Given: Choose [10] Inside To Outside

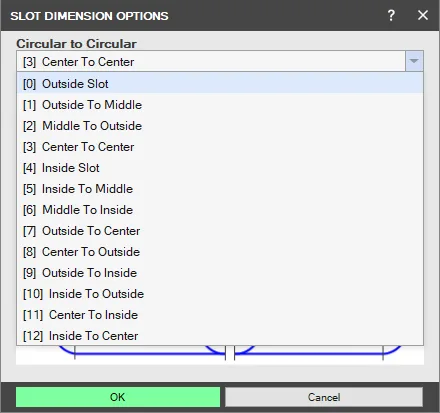Looking at the screenshot, I should tap(220, 294).
